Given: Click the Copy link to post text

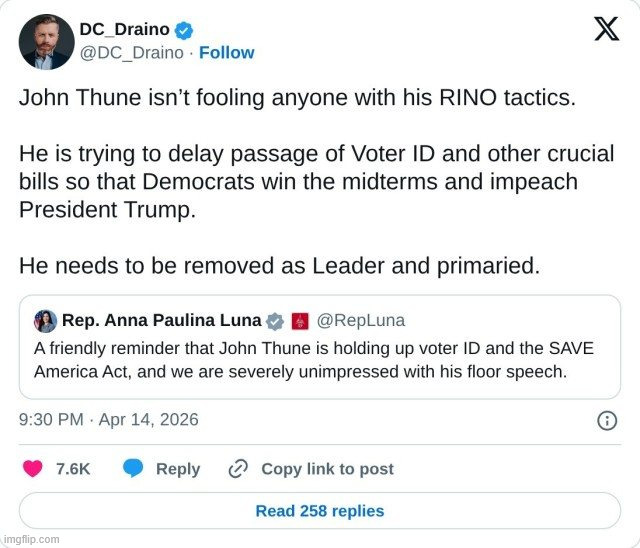Looking at the screenshot, I should click(327, 469).
